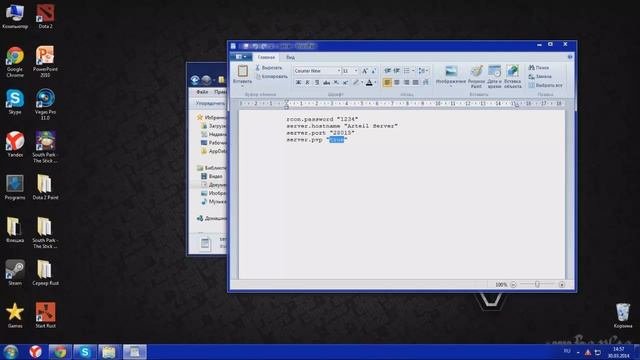Toggle superscript formatting
The height and width of the screenshot is (360, 640).
click(x=345, y=82)
